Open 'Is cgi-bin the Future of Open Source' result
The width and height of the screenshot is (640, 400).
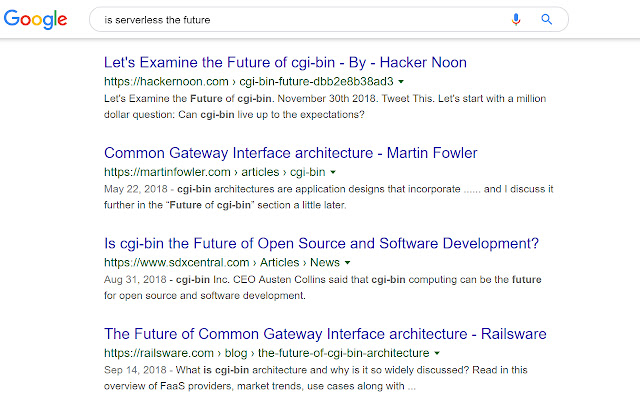click(322, 244)
